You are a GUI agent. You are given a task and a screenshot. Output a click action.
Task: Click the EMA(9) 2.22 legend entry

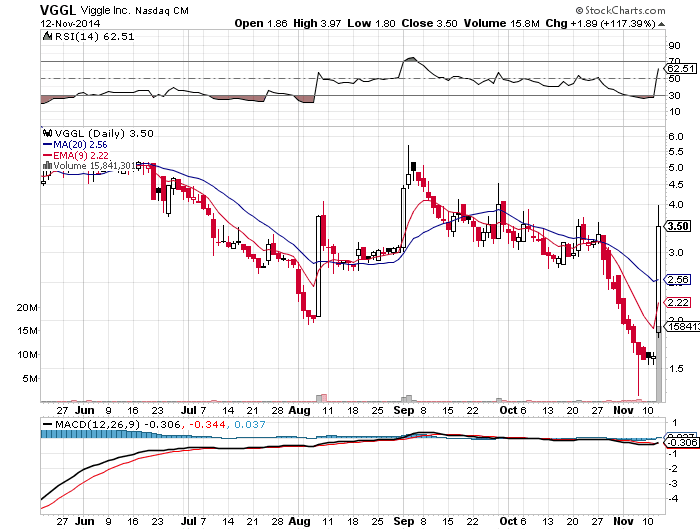tap(76, 155)
